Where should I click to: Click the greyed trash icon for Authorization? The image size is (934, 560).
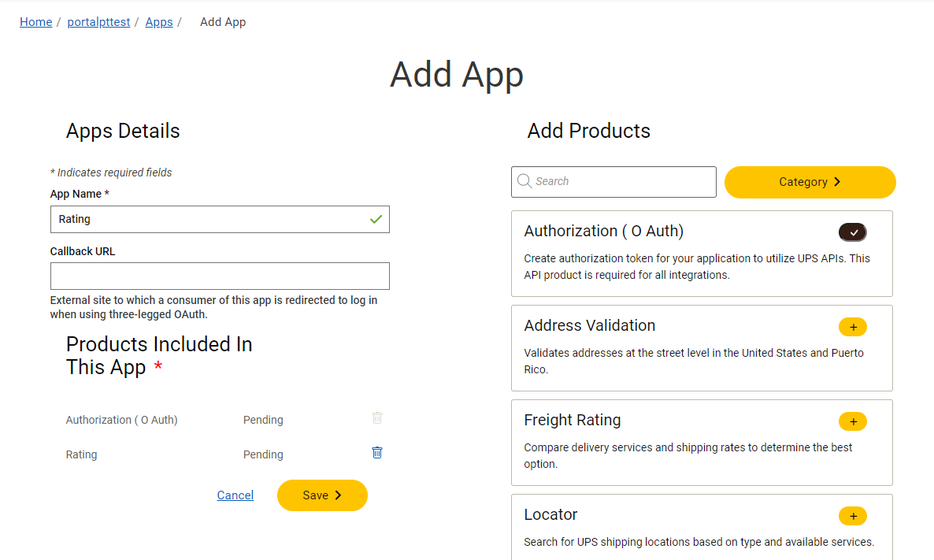[377, 418]
